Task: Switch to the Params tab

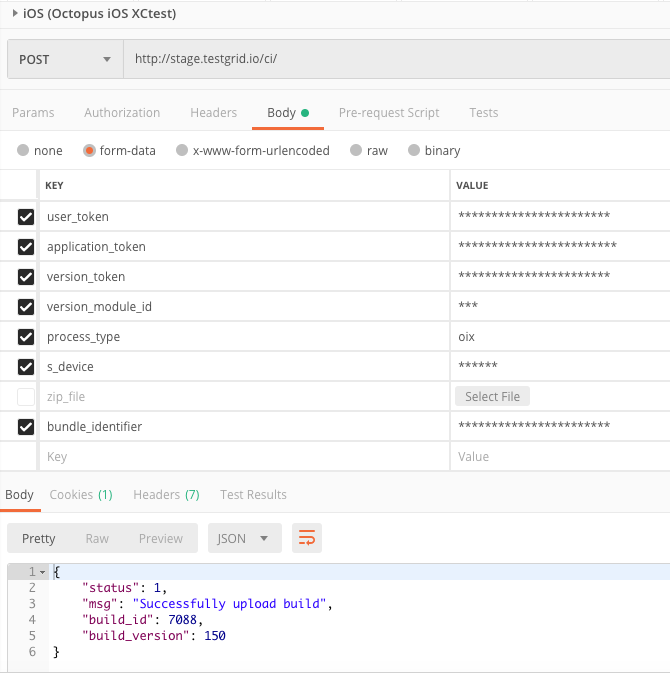Action: [x=33, y=113]
